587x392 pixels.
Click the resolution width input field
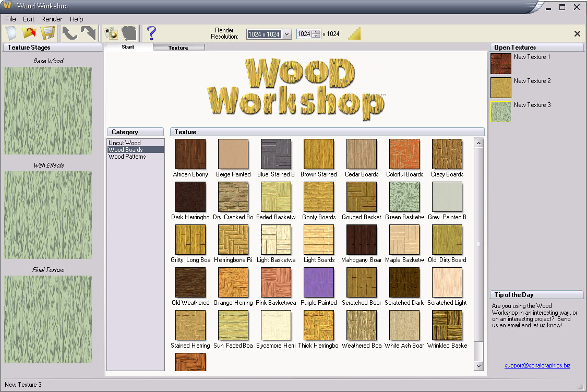click(x=304, y=34)
